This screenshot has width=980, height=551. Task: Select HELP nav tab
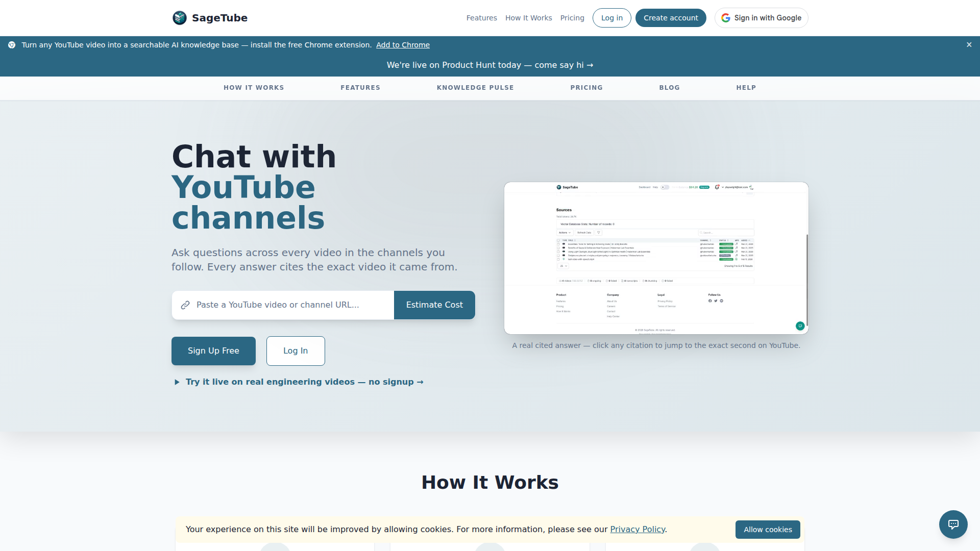click(x=746, y=88)
